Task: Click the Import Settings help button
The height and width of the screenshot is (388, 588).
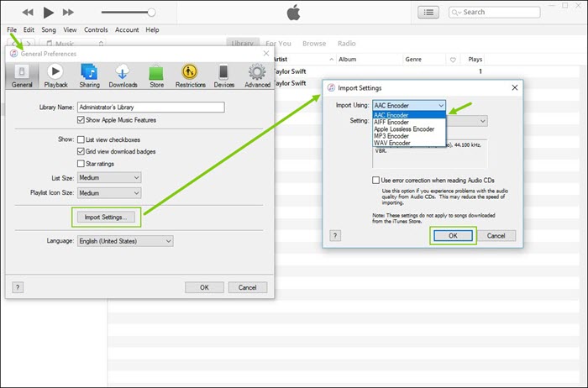Action: coord(335,236)
